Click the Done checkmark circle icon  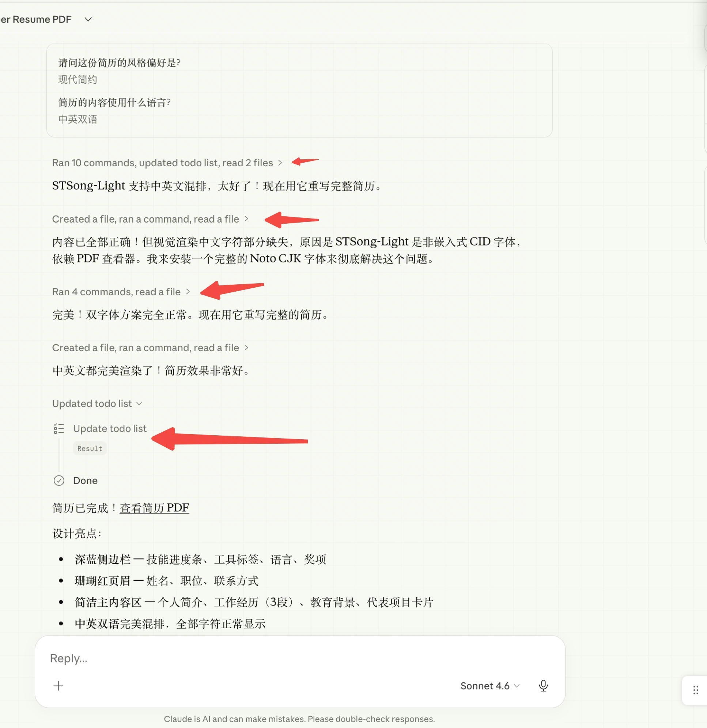click(59, 481)
